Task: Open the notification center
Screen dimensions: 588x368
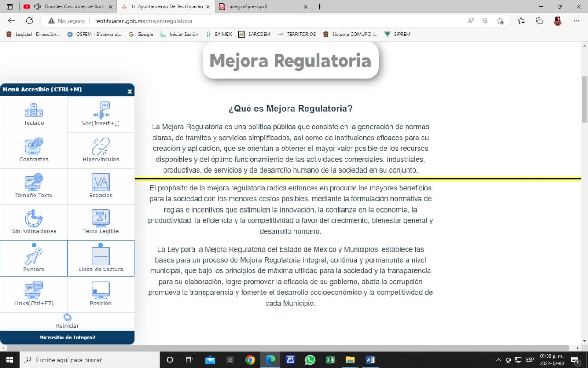Action: coord(575,360)
